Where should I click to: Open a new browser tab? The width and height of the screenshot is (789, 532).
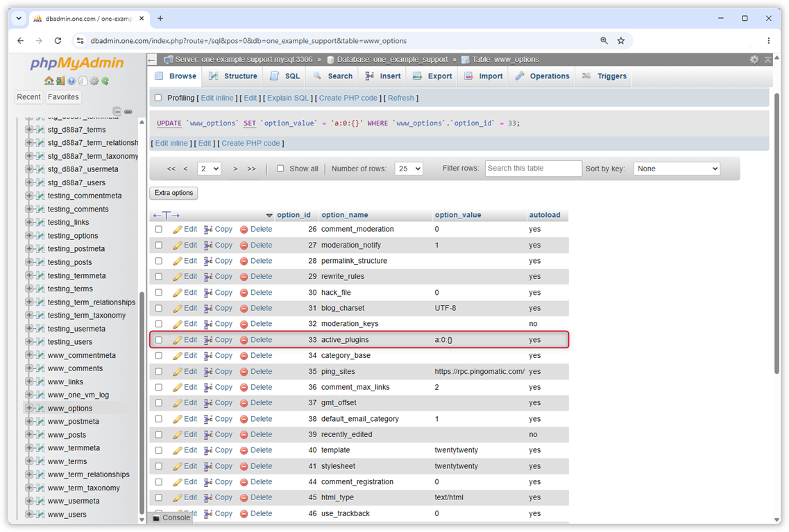coord(160,19)
